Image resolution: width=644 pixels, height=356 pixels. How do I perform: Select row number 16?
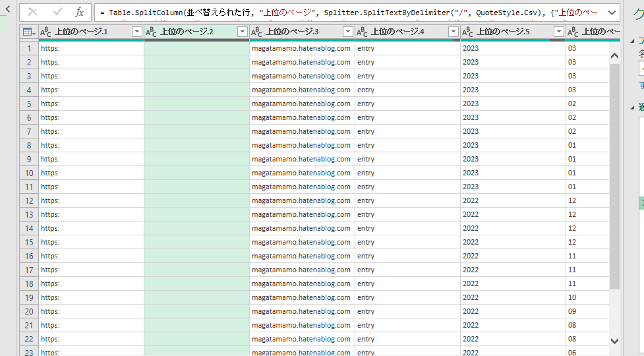click(29, 256)
